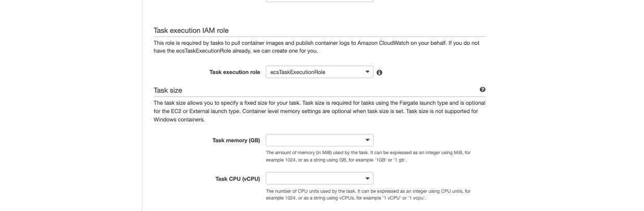
Task: Click the info icon beside Task execution role
Action: pos(379,72)
